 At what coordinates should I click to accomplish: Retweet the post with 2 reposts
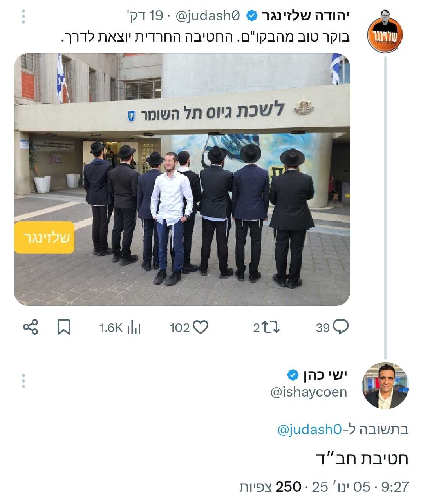click(x=266, y=327)
